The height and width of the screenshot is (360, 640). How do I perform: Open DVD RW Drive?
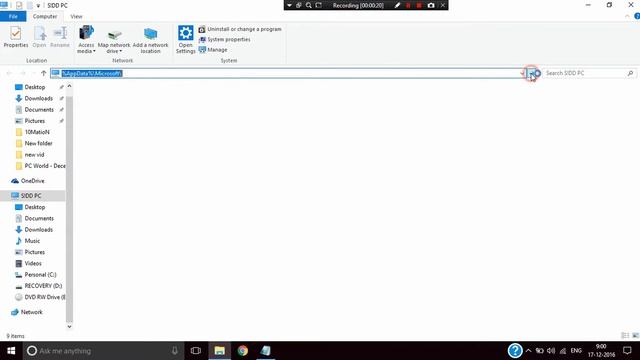(40, 297)
